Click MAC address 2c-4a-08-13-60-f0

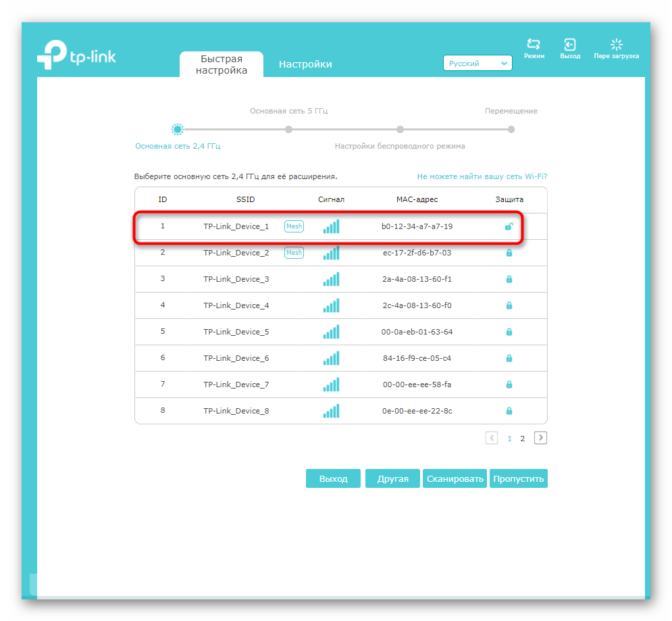(x=417, y=305)
